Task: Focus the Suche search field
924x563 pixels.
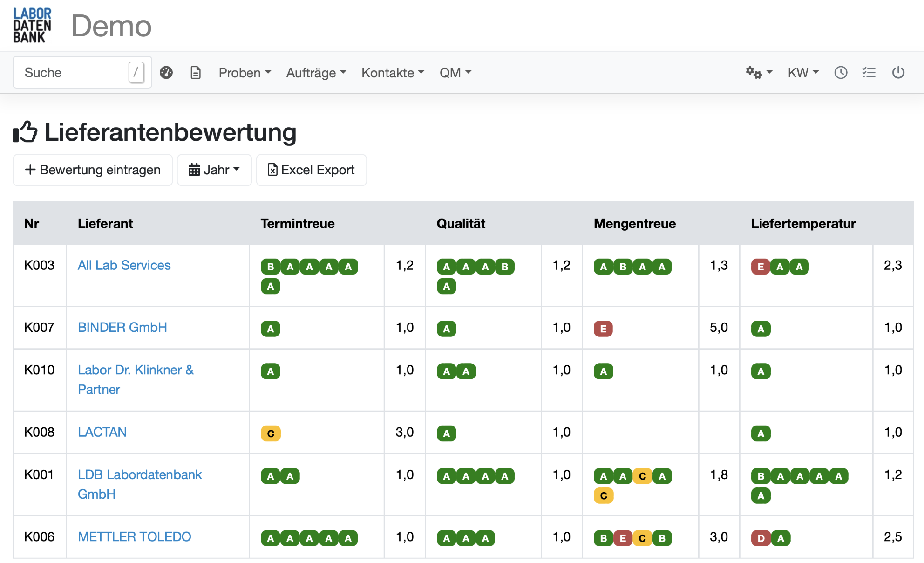Action: (75, 73)
